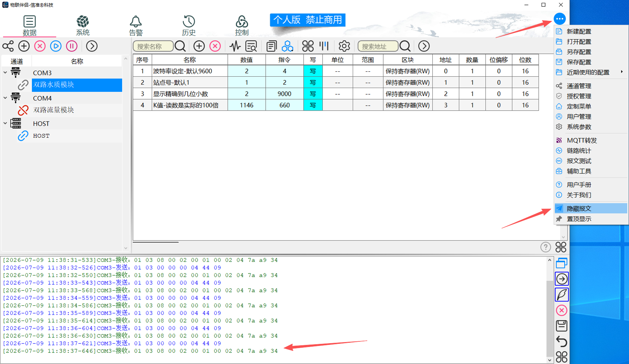Click the magnifier next to 搜索地址
This screenshot has width=629, height=364.
pos(405,46)
